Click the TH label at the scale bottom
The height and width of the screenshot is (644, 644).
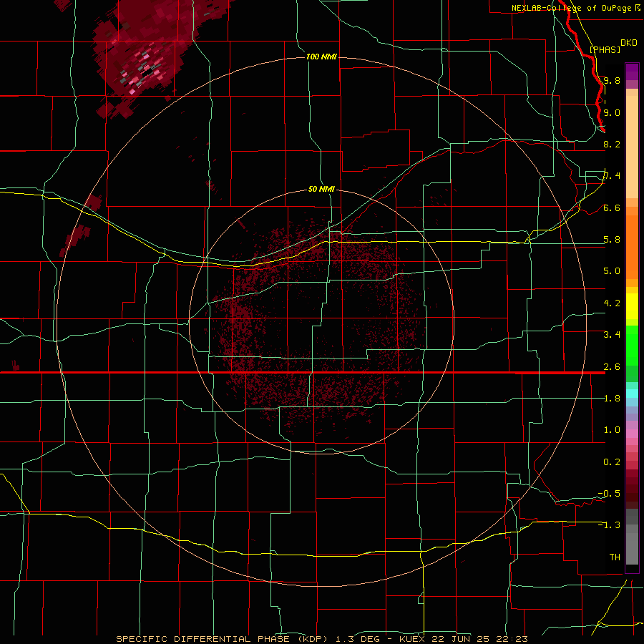(x=615, y=557)
